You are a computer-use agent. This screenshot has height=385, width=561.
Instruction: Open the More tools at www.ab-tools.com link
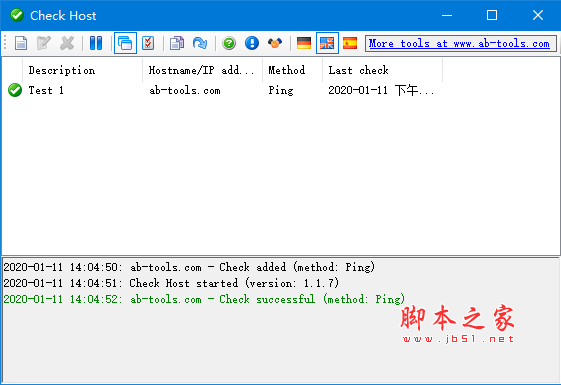[459, 44]
